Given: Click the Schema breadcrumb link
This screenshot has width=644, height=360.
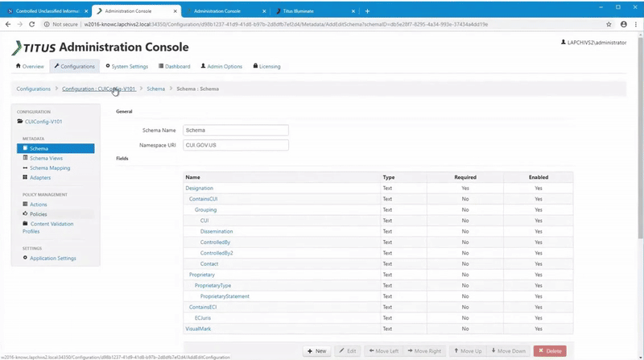Looking at the screenshot, I should [155, 89].
